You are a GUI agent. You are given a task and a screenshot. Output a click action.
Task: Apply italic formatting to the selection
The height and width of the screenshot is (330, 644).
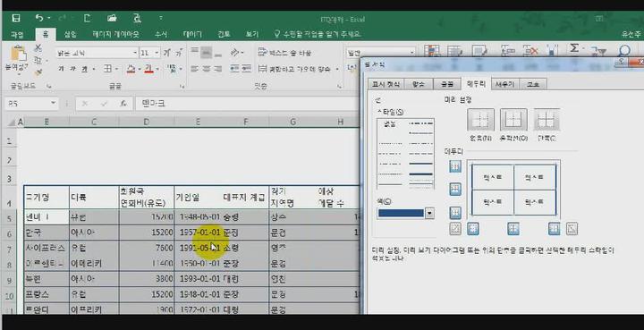coord(72,69)
